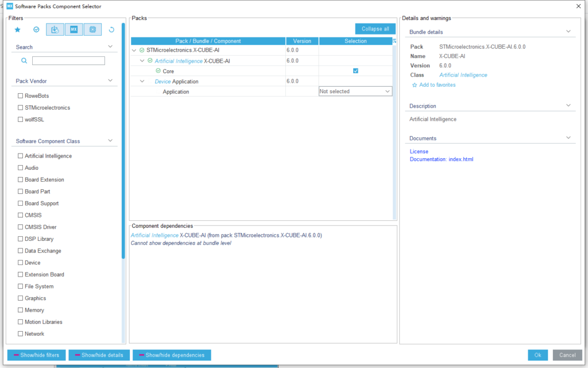588x368 pixels.
Task: Collapse the Bundle details section
Action: tap(568, 32)
